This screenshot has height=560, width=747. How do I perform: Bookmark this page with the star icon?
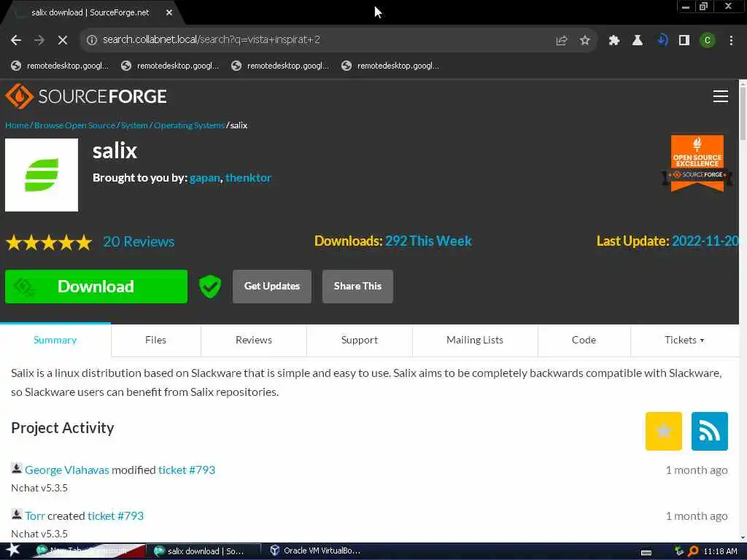pos(585,41)
